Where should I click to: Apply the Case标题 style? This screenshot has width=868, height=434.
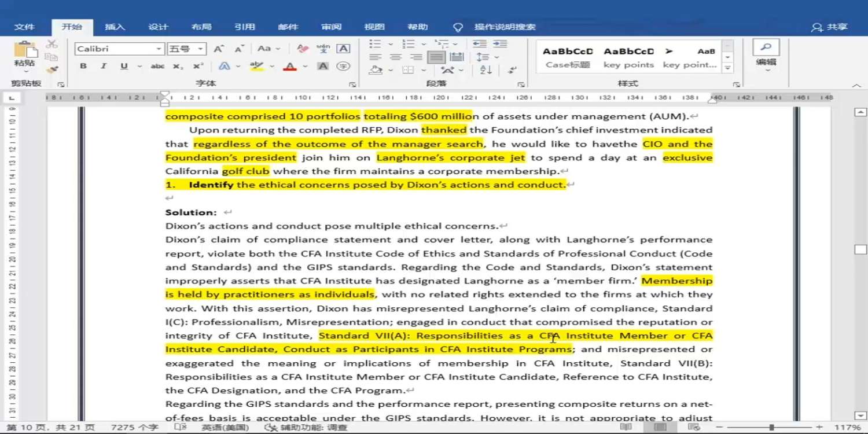(x=568, y=57)
